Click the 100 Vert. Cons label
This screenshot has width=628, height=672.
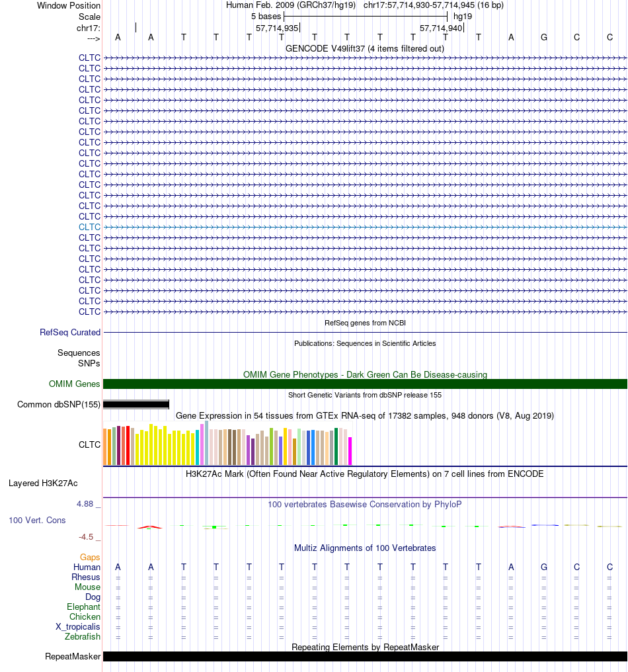(37, 520)
